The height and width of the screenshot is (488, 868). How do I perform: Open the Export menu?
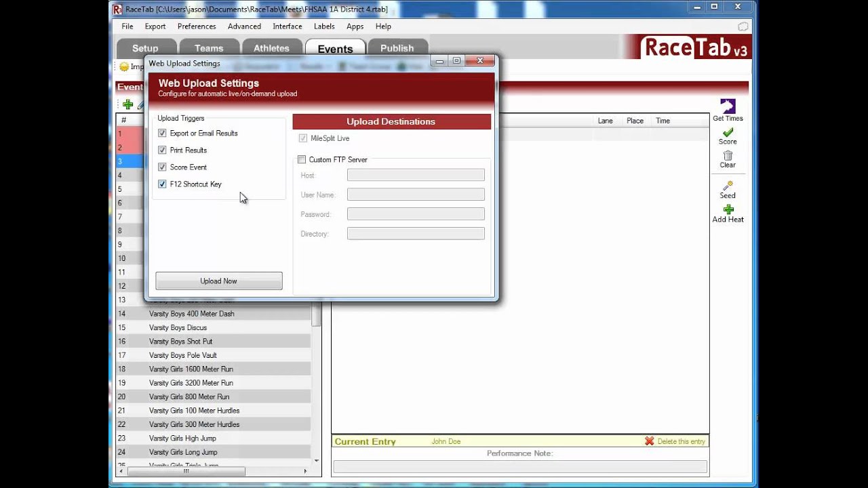coord(155,26)
